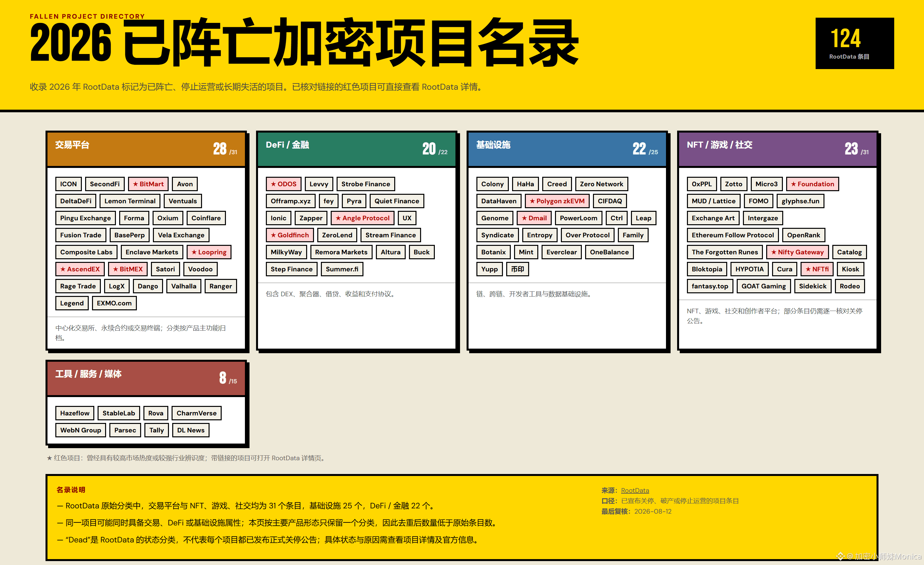Click the Strobe Finance tag

(366, 184)
